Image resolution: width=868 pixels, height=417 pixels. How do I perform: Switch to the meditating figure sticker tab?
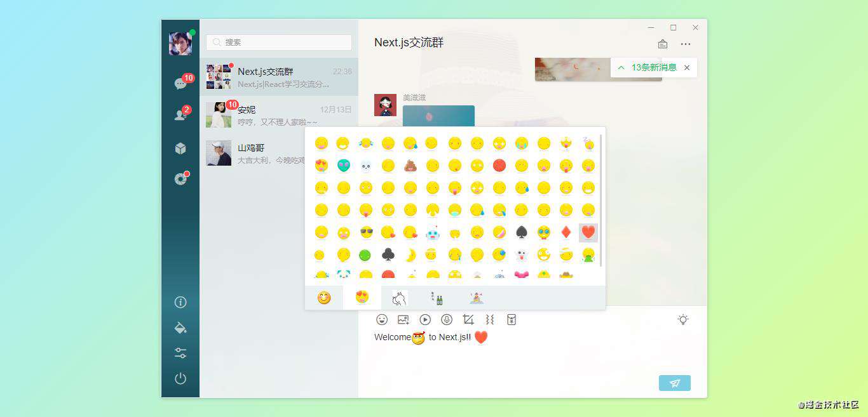click(x=476, y=298)
